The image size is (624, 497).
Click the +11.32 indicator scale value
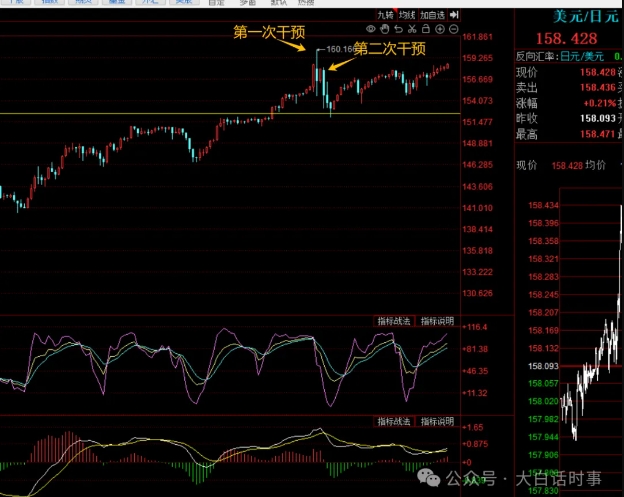pyautogui.click(x=474, y=393)
